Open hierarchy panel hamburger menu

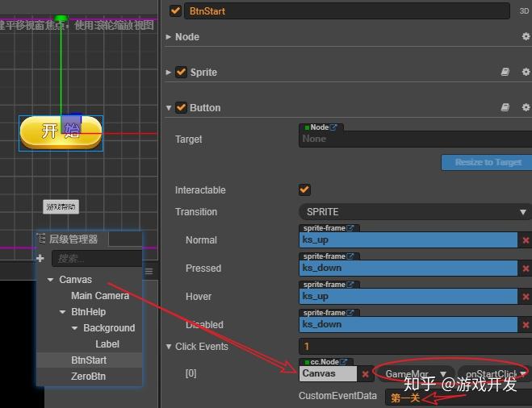[149, 272]
